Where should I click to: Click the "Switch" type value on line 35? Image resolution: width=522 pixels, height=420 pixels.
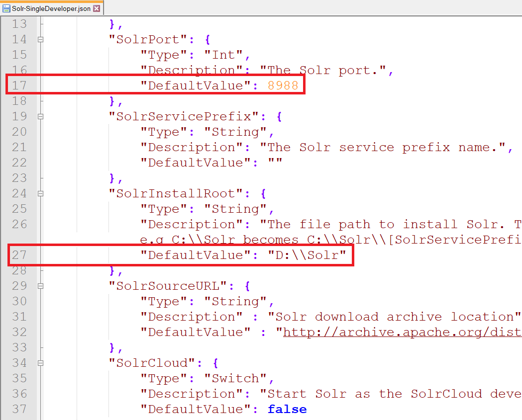pyautogui.click(x=235, y=378)
